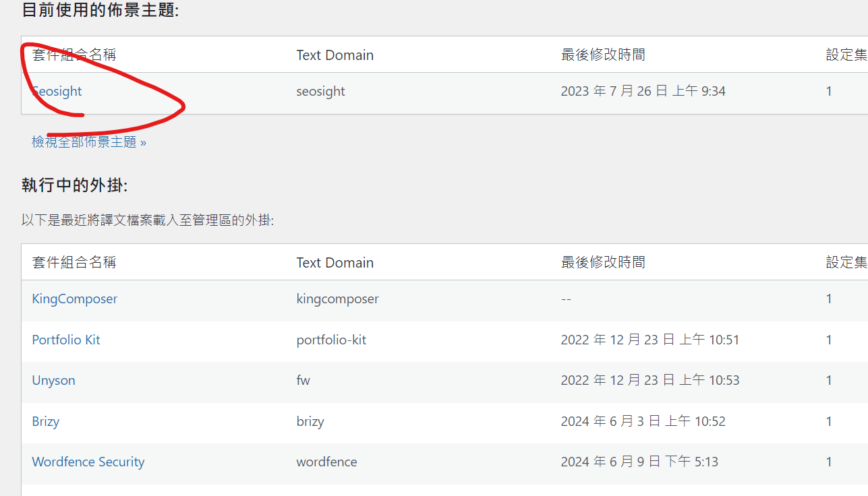This screenshot has height=496, width=868.
Task: Select the Portfolio Kit plugin link
Action: pos(66,340)
